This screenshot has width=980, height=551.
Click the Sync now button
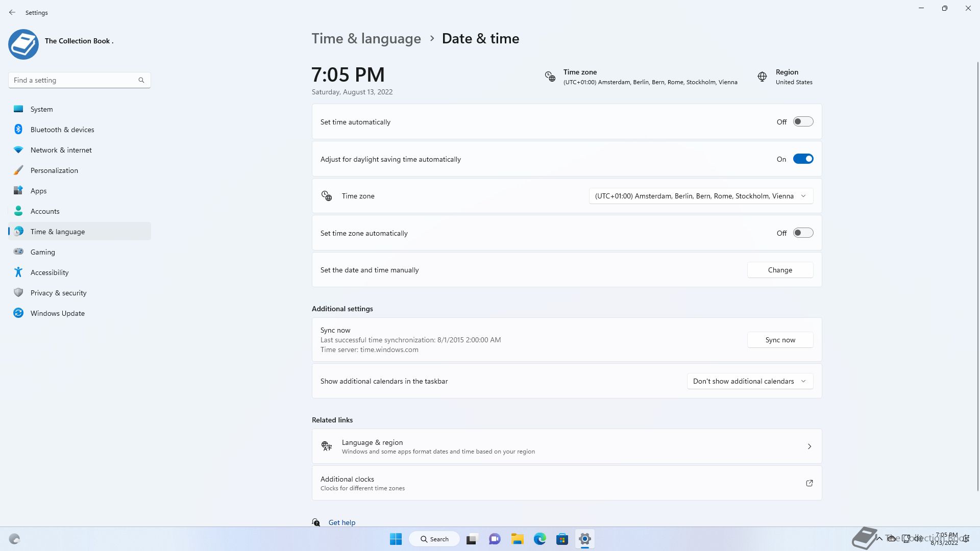[x=780, y=340]
